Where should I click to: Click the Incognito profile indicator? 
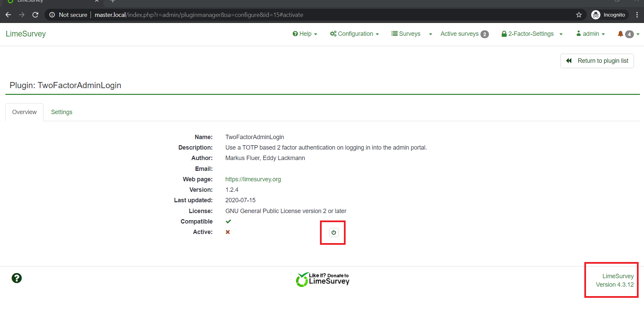[x=610, y=15]
